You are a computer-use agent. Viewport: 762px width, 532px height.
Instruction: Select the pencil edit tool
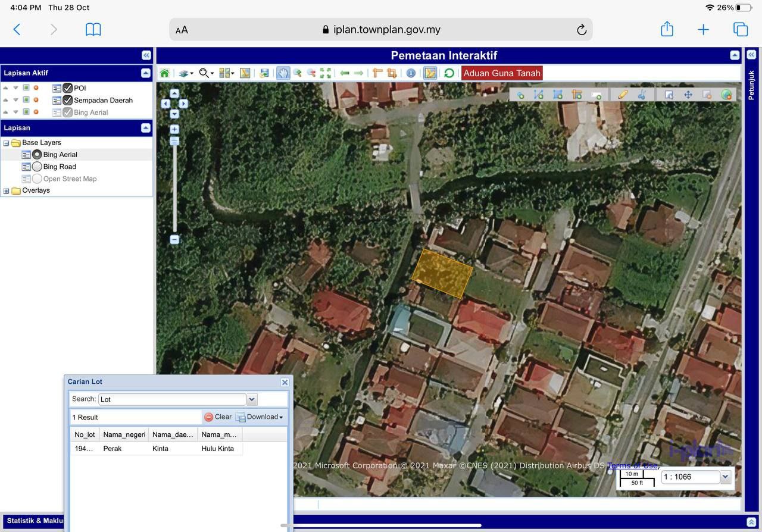(623, 95)
